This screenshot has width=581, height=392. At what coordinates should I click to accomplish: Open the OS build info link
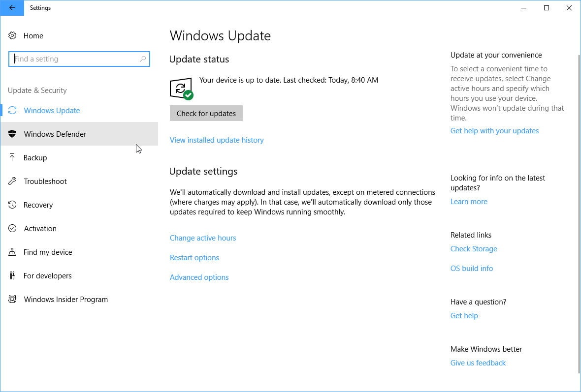[472, 269]
